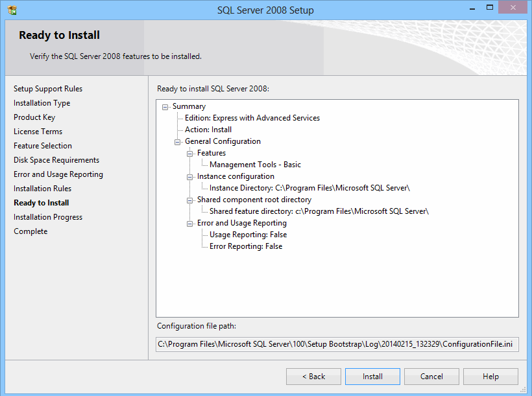This screenshot has height=396, width=532.
Task: Click the Configuration file path field
Action: click(337, 344)
